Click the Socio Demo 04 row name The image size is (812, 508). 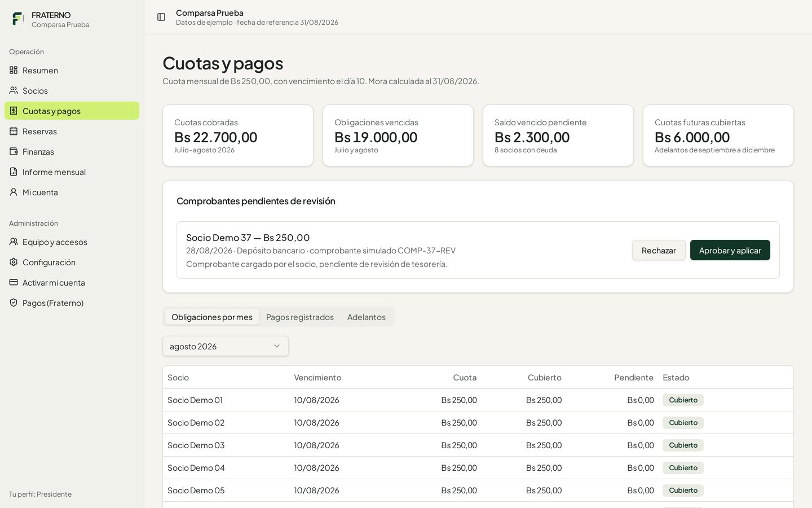coord(196,467)
